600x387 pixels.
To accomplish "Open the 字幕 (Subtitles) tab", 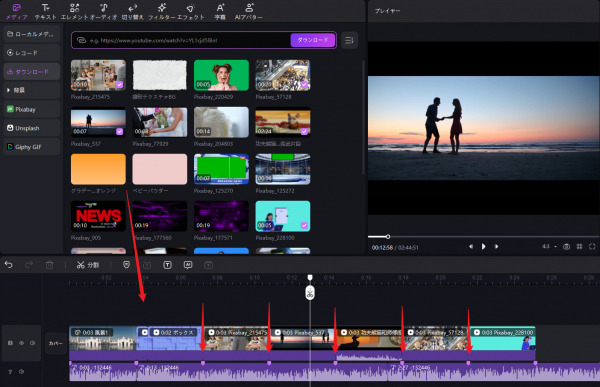I will tap(220, 11).
